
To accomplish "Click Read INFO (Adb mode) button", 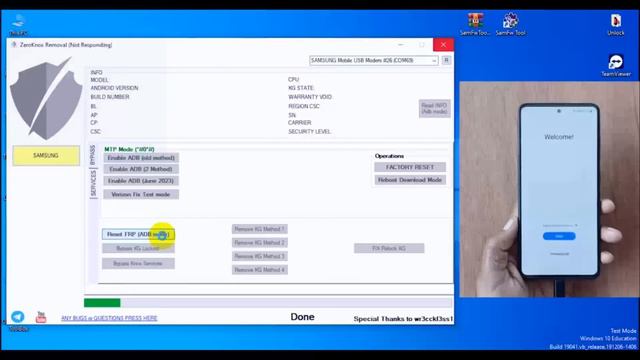I will coord(434,109).
